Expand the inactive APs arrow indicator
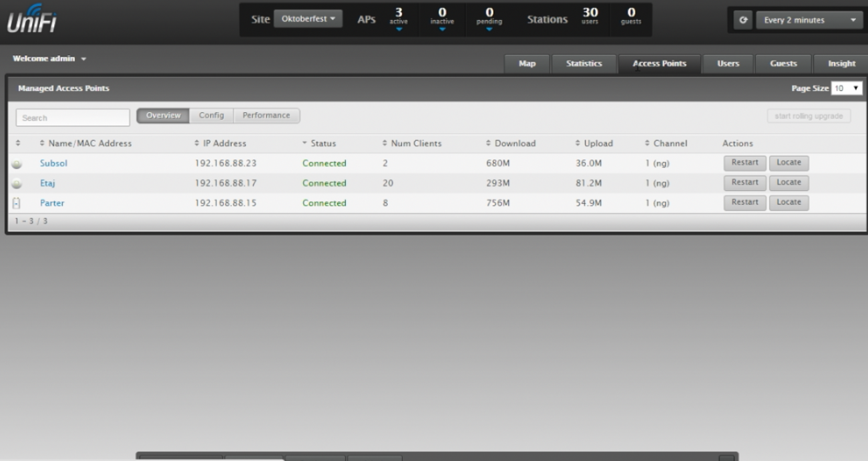 (442, 29)
